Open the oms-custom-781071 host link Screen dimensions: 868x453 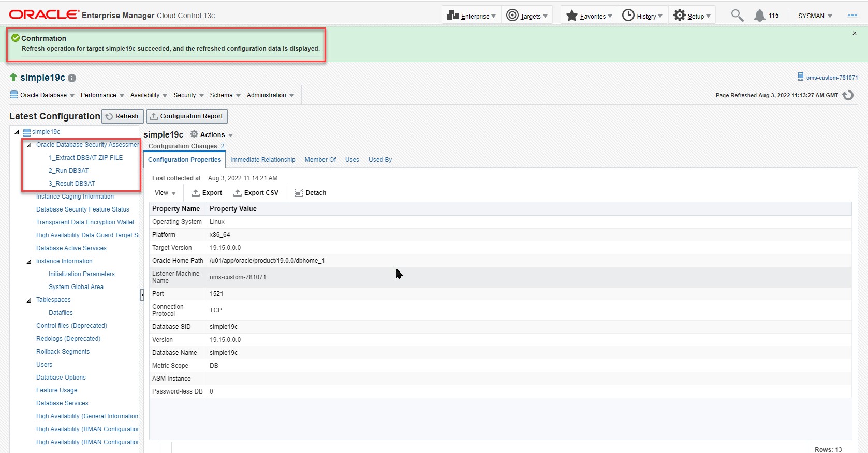point(832,78)
